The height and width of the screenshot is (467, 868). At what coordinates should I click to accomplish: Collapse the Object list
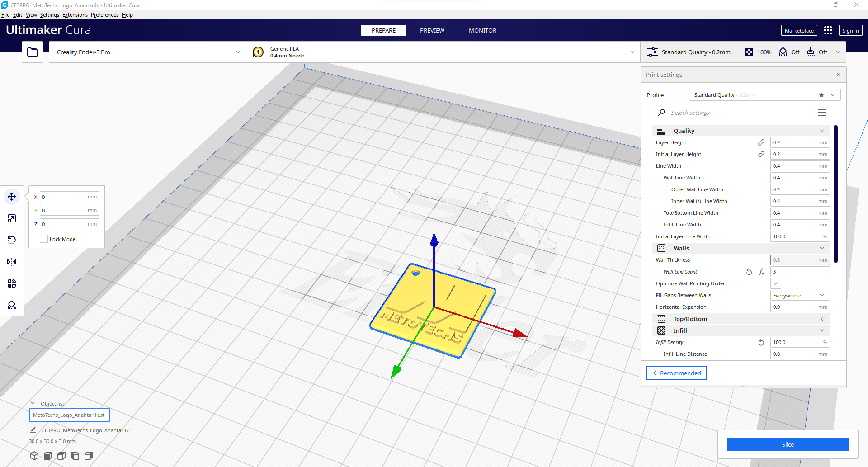[33, 403]
